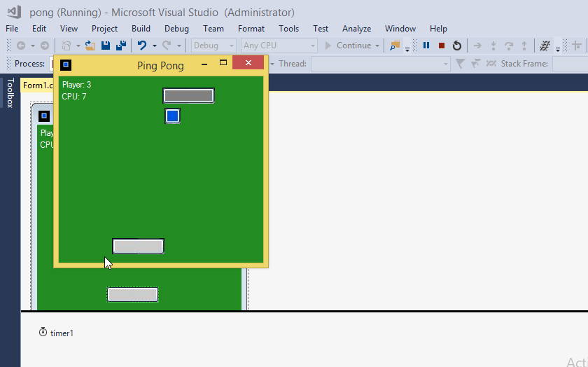This screenshot has width=588, height=367.
Task: Open the Build menu
Action: pos(141,29)
